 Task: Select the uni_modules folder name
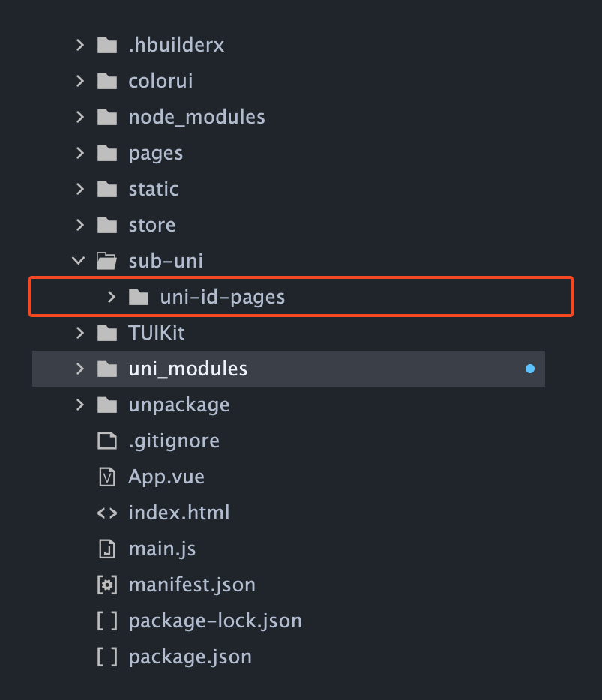pyautogui.click(x=188, y=369)
